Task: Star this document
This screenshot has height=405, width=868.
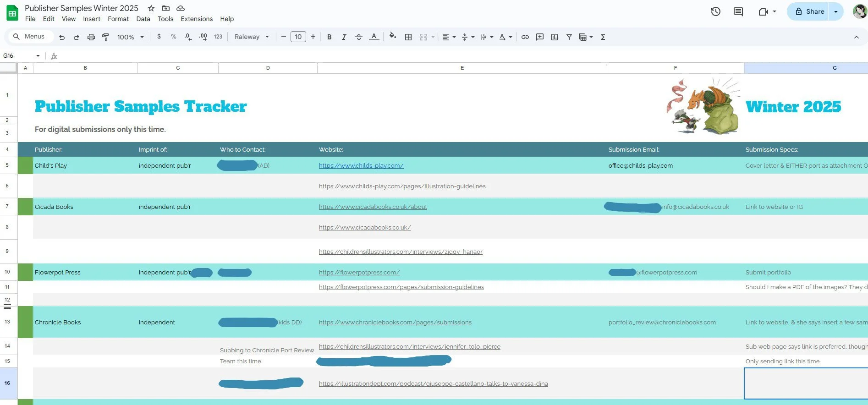Action: point(151,8)
